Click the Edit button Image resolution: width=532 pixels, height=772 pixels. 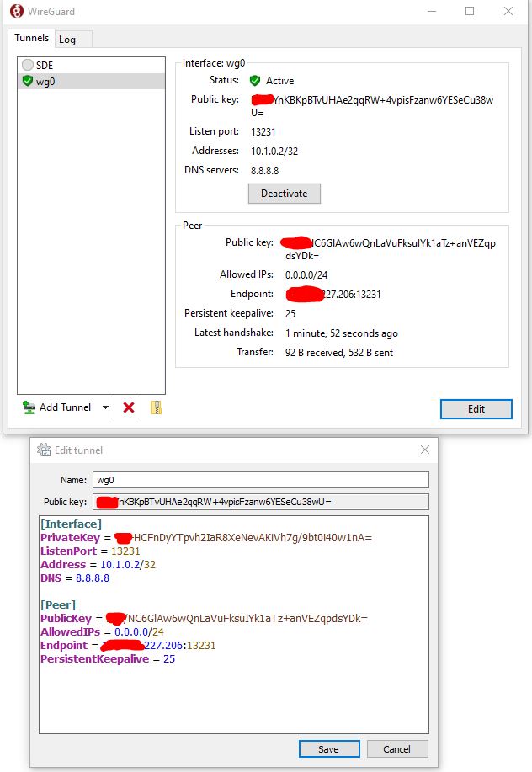[476, 408]
